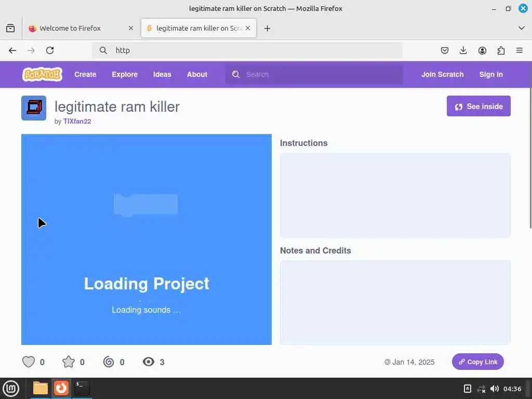Click the project author avatar thumbnail

tap(34, 108)
